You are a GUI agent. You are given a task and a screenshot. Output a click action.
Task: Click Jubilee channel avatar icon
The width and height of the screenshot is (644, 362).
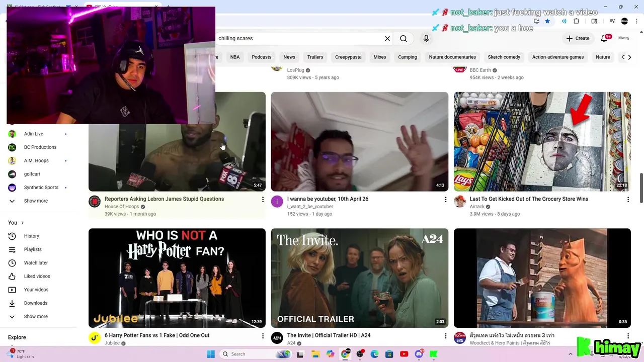pyautogui.click(x=95, y=338)
